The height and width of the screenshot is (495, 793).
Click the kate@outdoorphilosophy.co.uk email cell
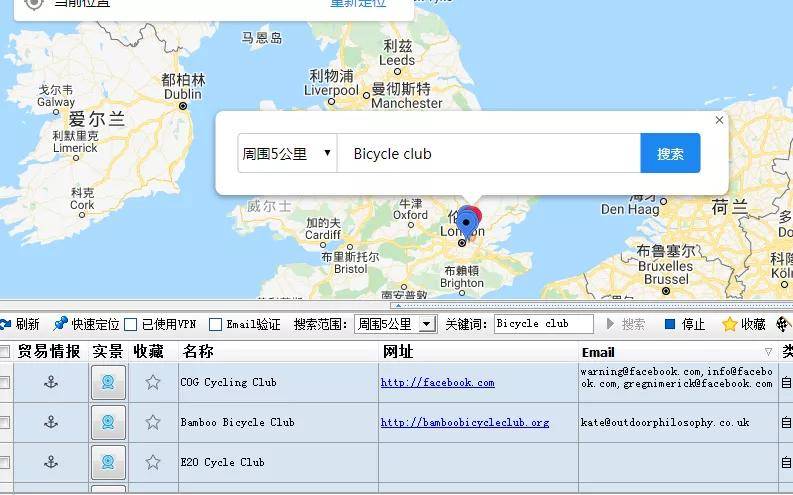pos(678,422)
